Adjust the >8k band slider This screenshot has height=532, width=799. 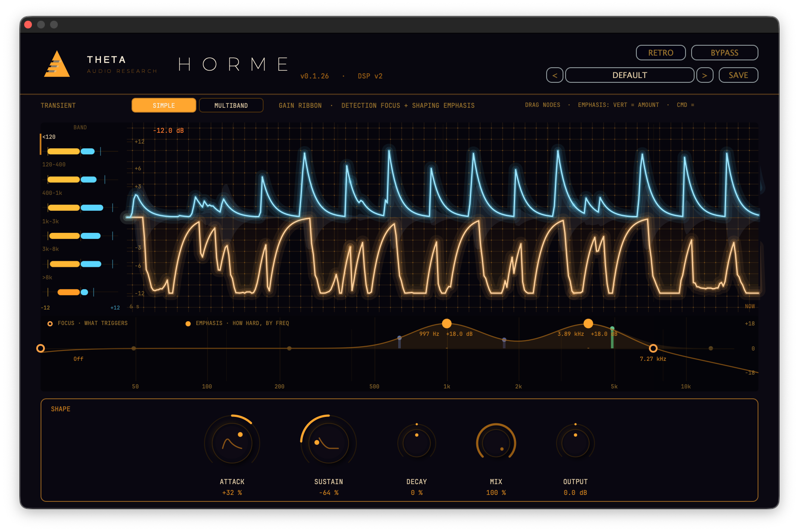(80, 292)
